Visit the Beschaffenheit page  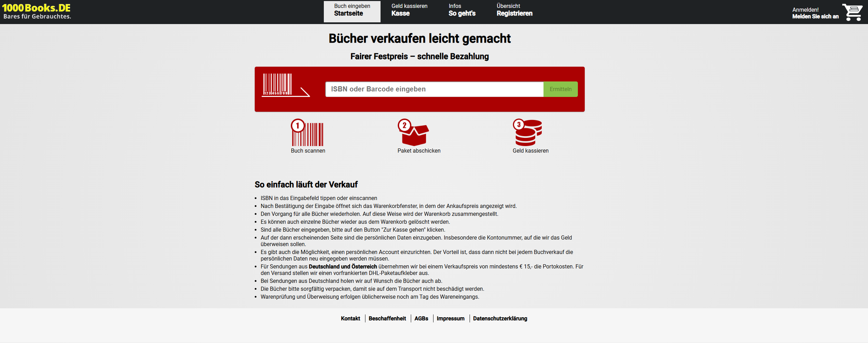tap(387, 319)
